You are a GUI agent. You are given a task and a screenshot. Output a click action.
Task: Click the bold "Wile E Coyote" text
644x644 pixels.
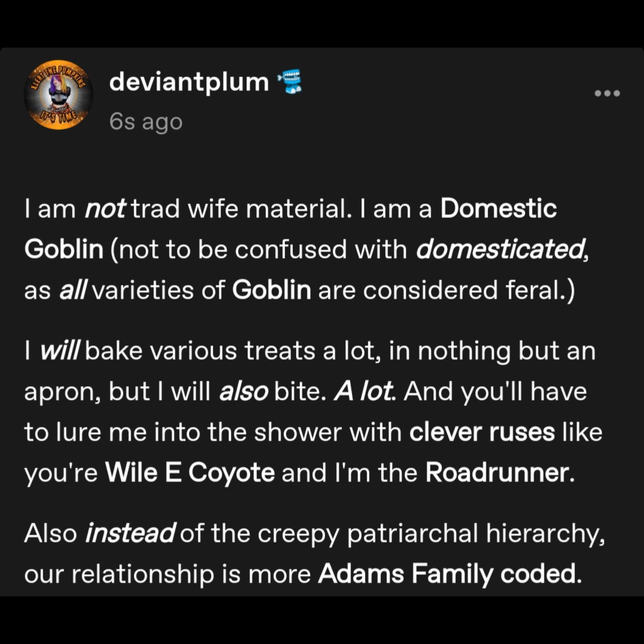click(190, 473)
